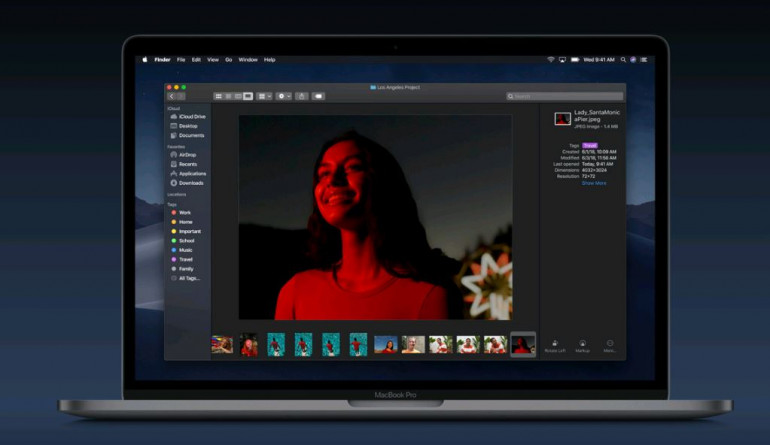Image resolution: width=770 pixels, height=445 pixels.
Task: Click the Search field in Finder toolbar
Action: [565, 96]
